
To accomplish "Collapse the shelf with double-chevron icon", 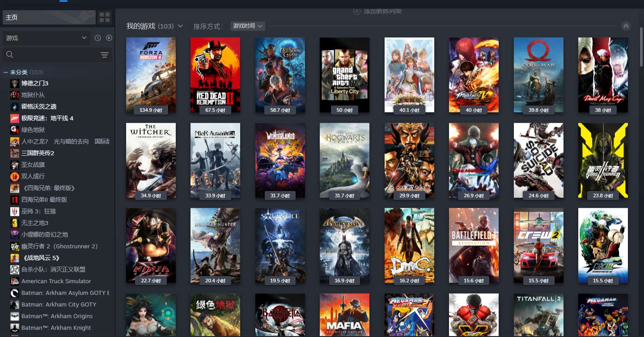I will pyautogui.click(x=626, y=26).
